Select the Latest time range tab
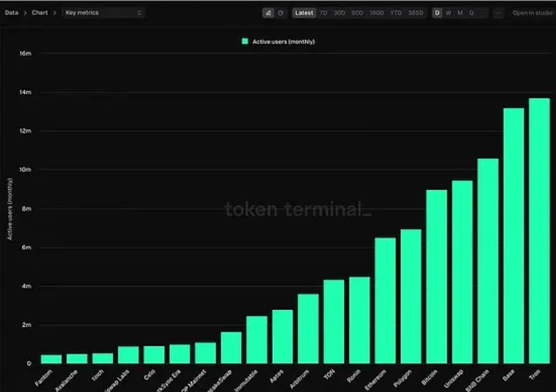 click(x=304, y=13)
